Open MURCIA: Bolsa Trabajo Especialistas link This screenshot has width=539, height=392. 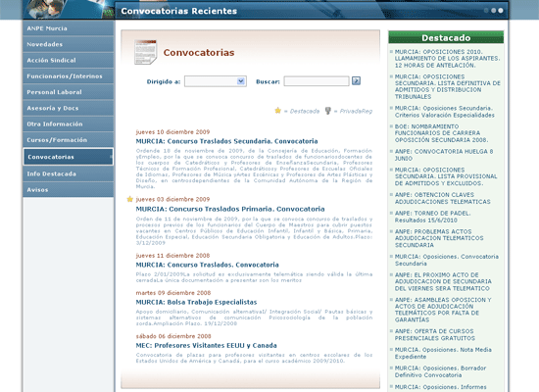(x=196, y=302)
